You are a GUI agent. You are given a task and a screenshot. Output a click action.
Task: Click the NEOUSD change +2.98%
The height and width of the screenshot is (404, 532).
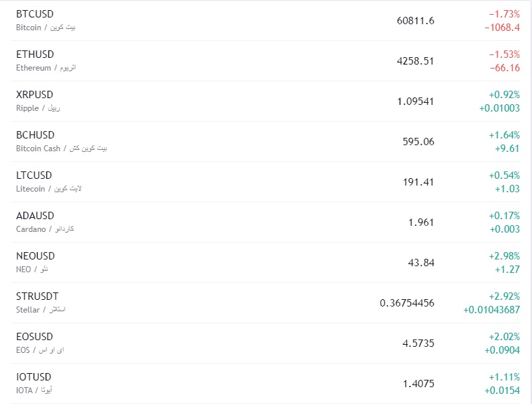[504, 256]
